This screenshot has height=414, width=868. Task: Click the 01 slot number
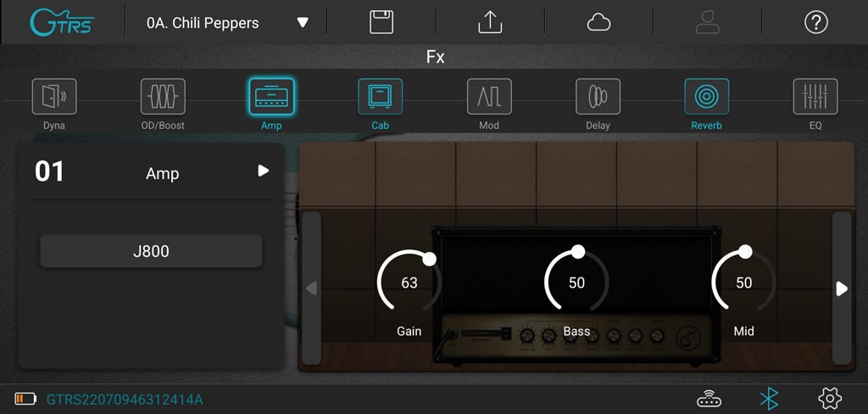click(49, 171)
